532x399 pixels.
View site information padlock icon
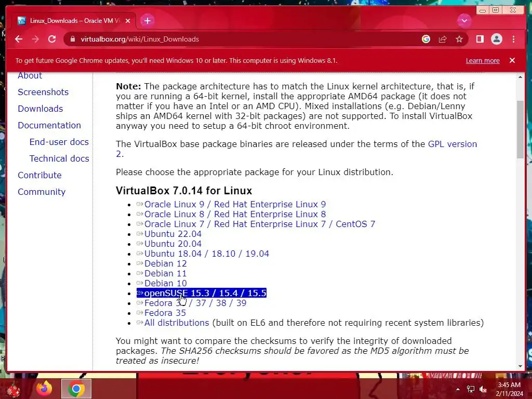[x=72, y=39]
